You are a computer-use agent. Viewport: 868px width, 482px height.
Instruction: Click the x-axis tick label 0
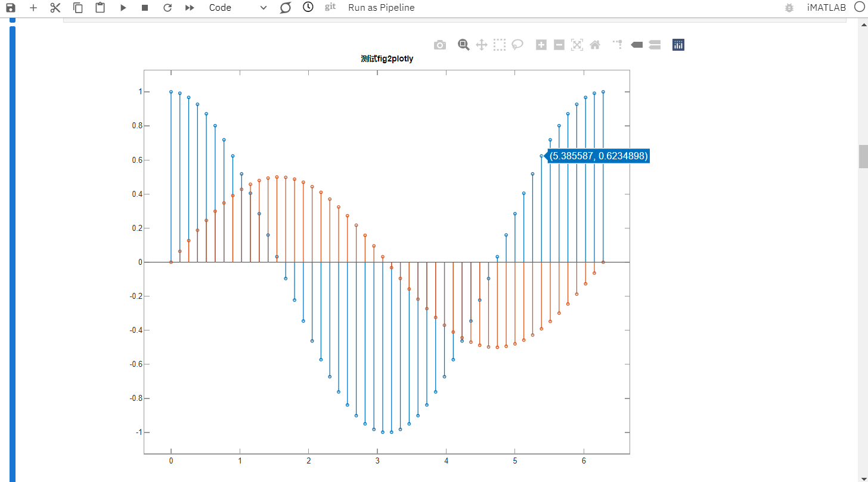[171, 461]
